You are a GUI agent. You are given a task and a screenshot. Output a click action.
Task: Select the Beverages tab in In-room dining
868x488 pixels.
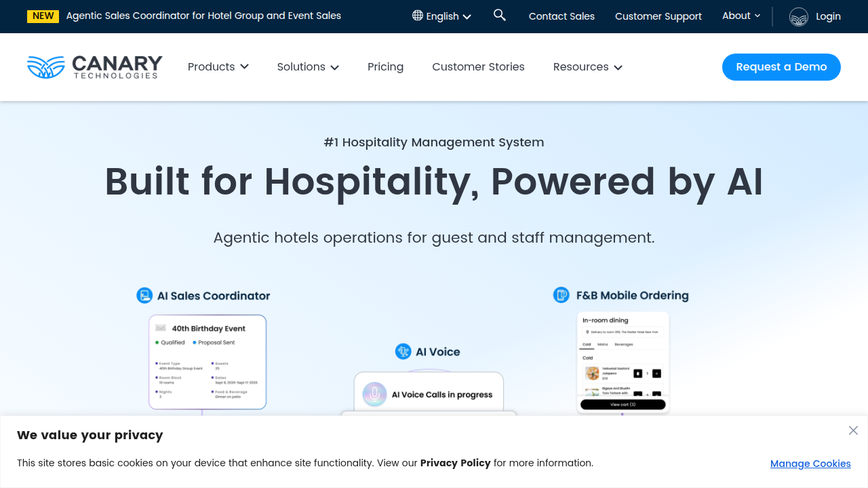click(624, 344)
